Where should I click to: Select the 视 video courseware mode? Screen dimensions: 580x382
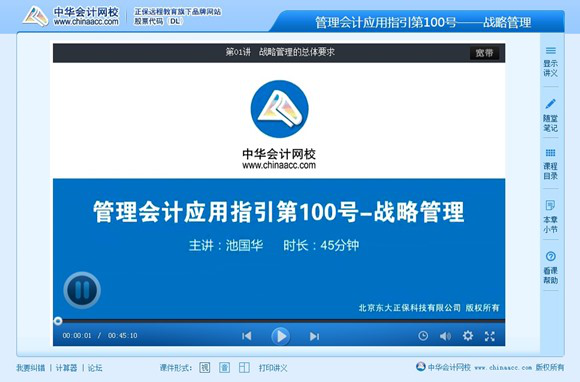[205, 368]
